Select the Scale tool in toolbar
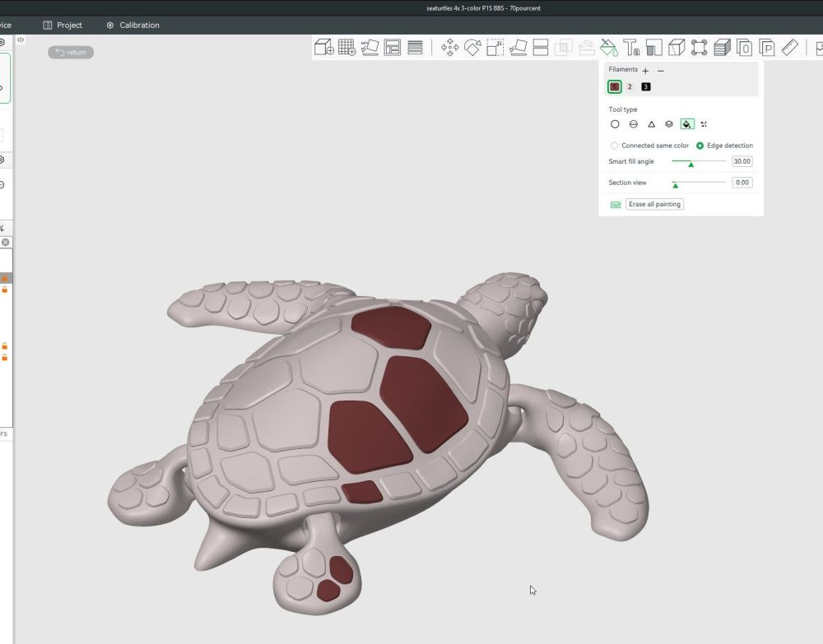The width and height of the screenshot is (823, 644). [x=495, y=47]
